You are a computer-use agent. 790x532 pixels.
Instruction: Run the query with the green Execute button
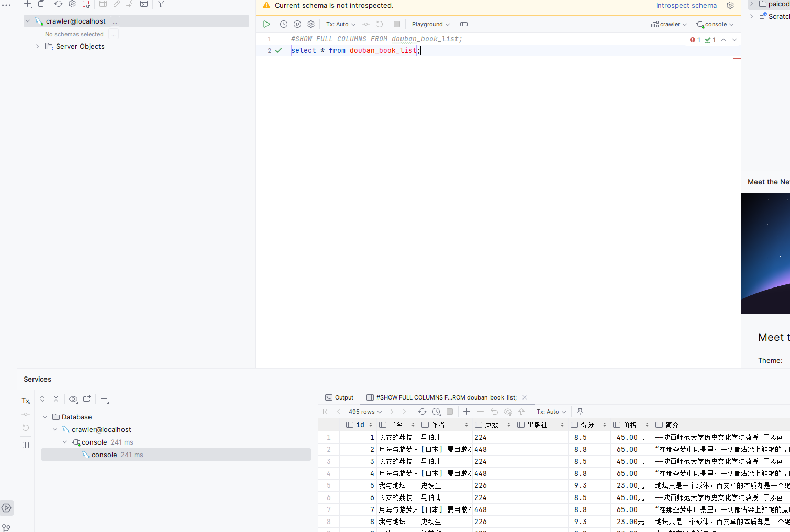(x=266, y=24)
